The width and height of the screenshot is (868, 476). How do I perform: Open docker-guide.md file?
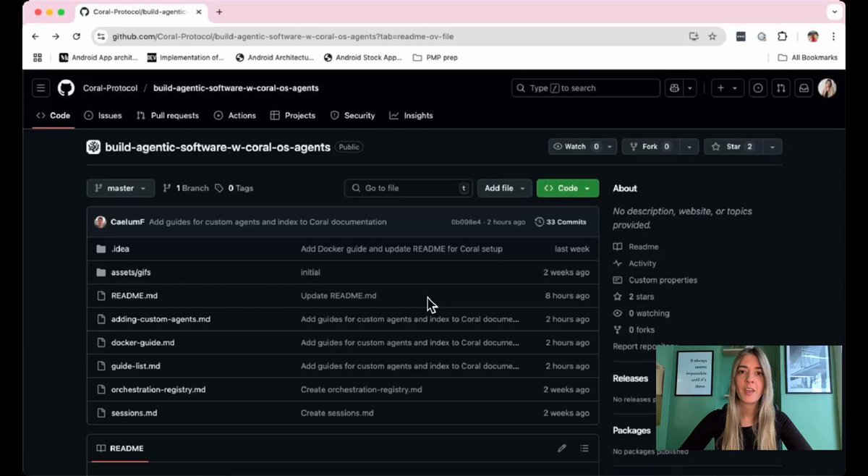click(142, 343)
